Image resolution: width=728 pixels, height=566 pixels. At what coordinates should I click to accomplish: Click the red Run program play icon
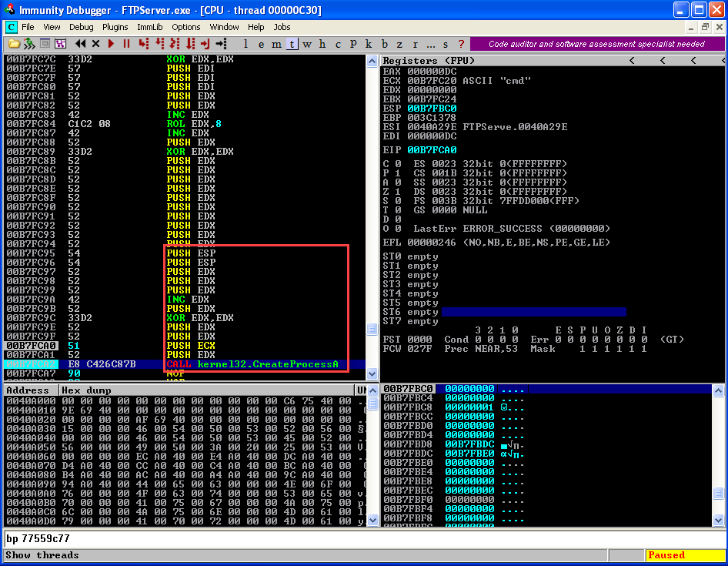(x=111, y=44)
